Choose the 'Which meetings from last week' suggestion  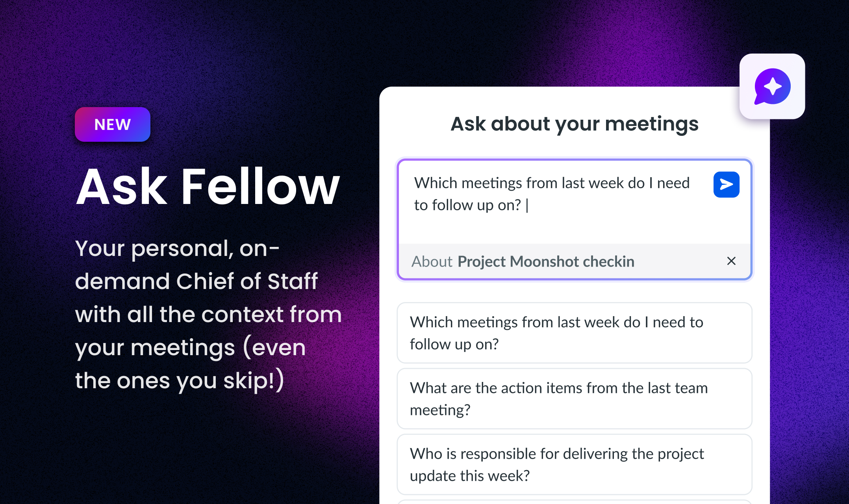574,333
